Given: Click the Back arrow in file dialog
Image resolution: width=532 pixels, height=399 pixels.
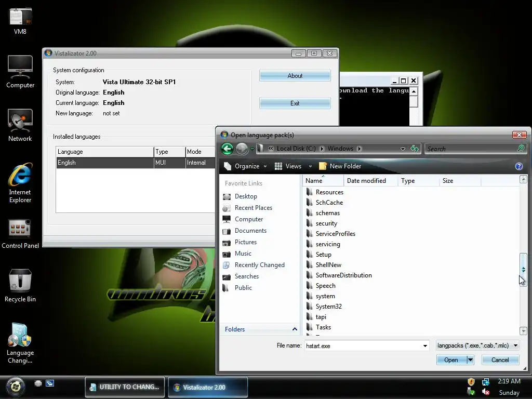Looking at the screenshot, I should click(x=228, y=149).
